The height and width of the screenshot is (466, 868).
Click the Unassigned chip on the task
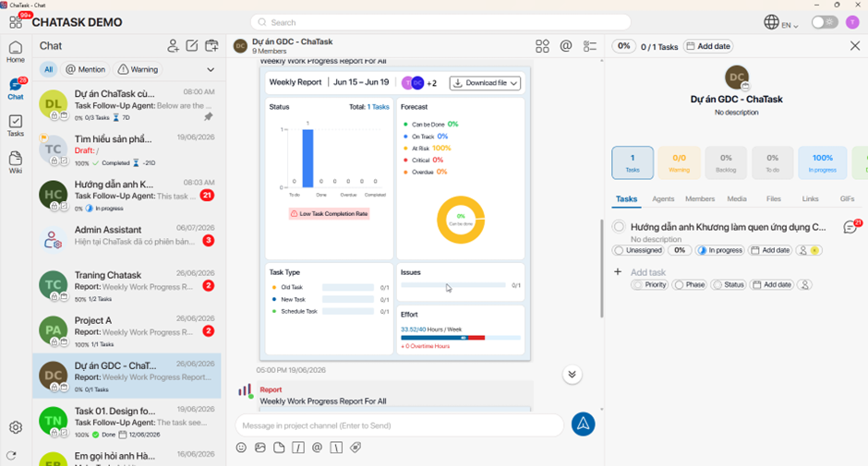coord(638,250)
